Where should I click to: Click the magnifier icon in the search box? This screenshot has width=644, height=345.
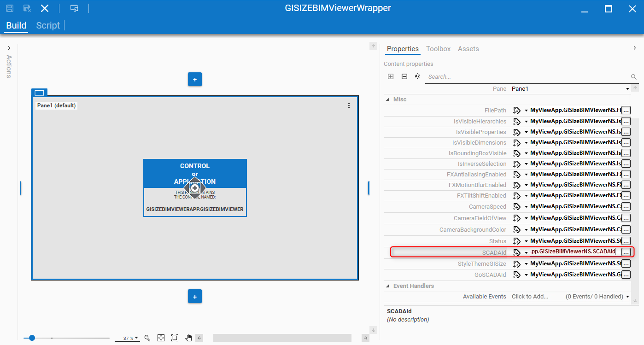click(634, 77)
